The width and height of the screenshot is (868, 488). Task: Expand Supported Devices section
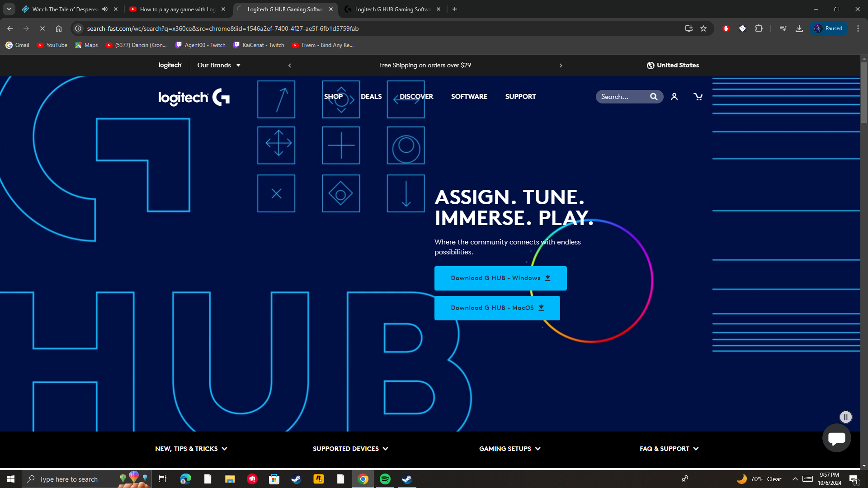(350, 449)
